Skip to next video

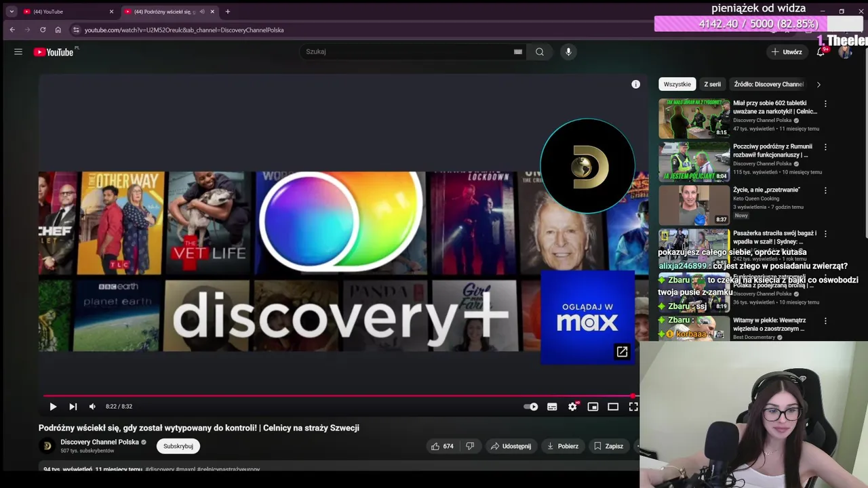(x=73, y=407)
